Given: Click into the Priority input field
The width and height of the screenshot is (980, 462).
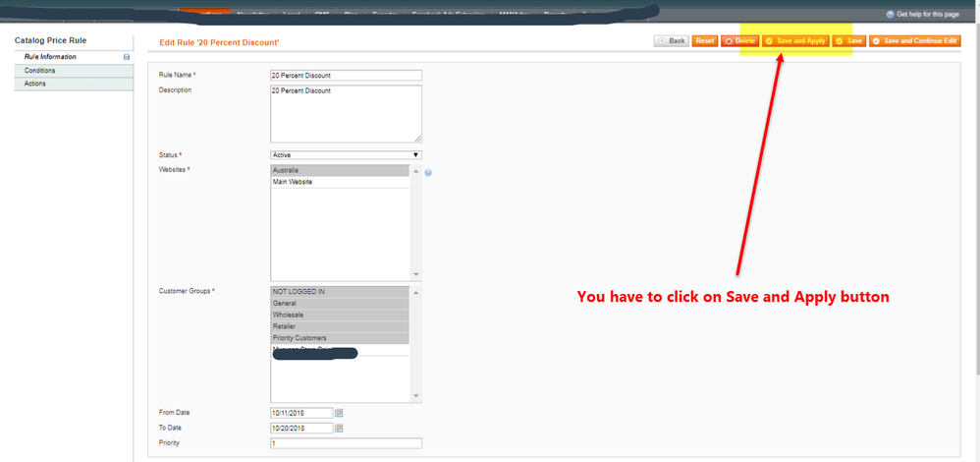Looking at the screenshot, I should [x=345, y=444].
